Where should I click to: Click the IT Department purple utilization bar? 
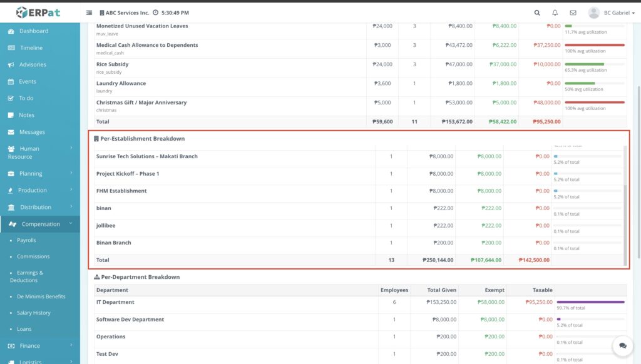click(x=590, y=302)
